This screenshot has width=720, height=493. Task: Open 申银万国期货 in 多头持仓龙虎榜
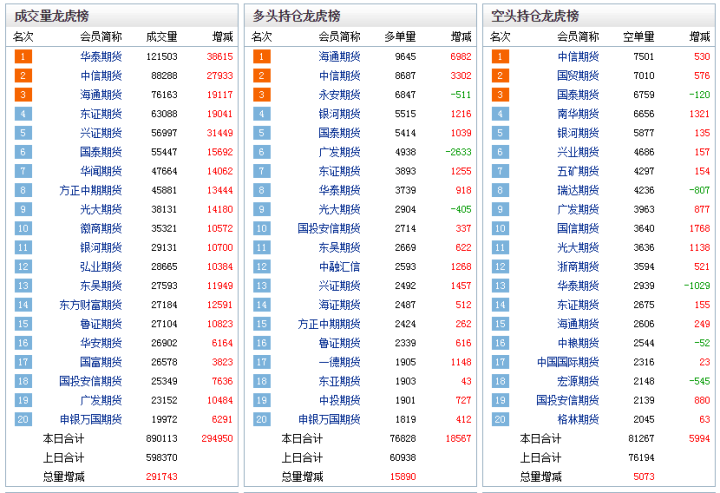329,419
